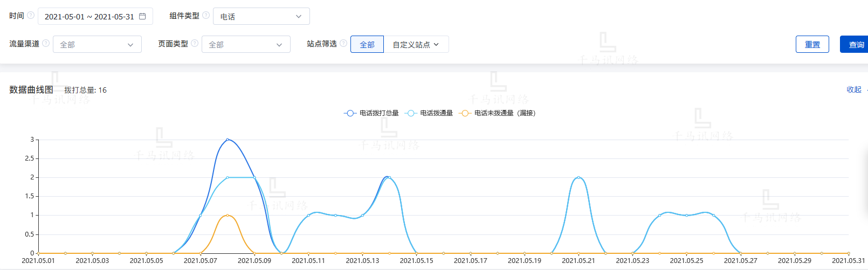The image size is (868, 270).
Task: Expand the 自定义站点 filter option
Action: pos(416,45)
